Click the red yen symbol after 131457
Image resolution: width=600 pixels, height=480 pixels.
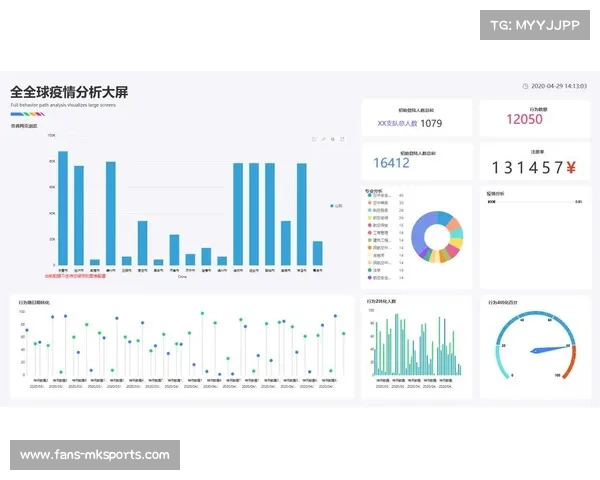tap(571, 167)
